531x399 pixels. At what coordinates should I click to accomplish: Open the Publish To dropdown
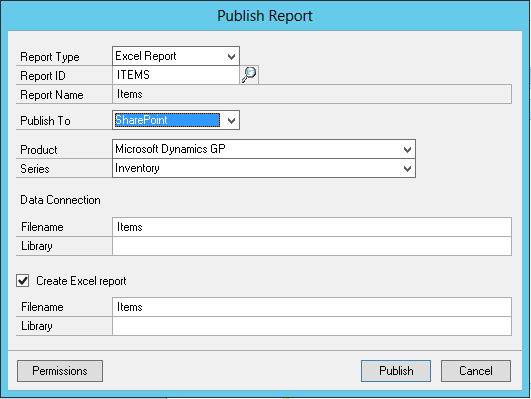[231, 120]
